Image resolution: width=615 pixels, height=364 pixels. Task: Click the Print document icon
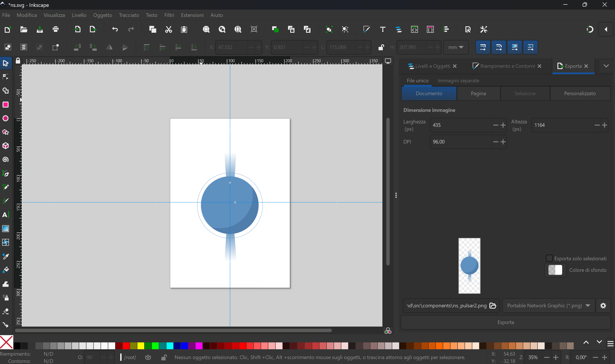pyautogui.click(x=56, y=30)
